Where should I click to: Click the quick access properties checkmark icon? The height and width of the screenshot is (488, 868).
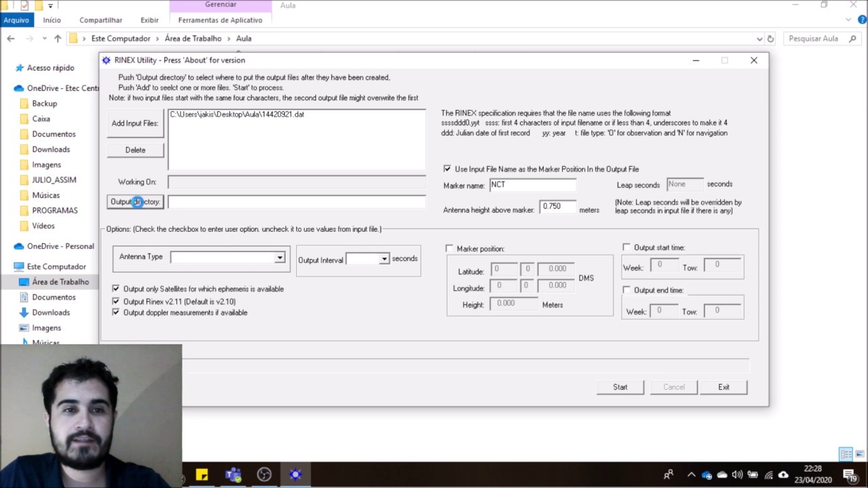(x=25, y=5)
